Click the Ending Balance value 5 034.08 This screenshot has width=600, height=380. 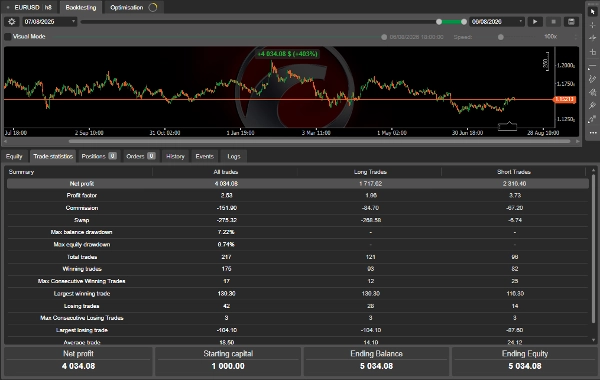377,366
